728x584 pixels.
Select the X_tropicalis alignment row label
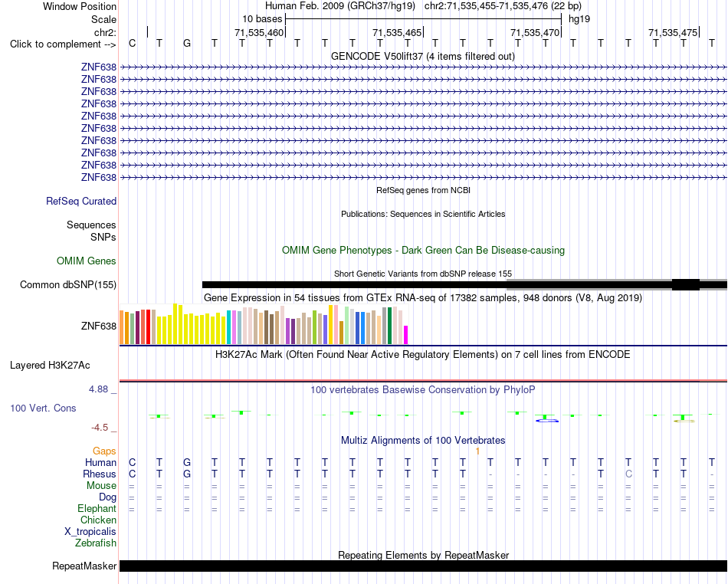click(x=90, y=532)
